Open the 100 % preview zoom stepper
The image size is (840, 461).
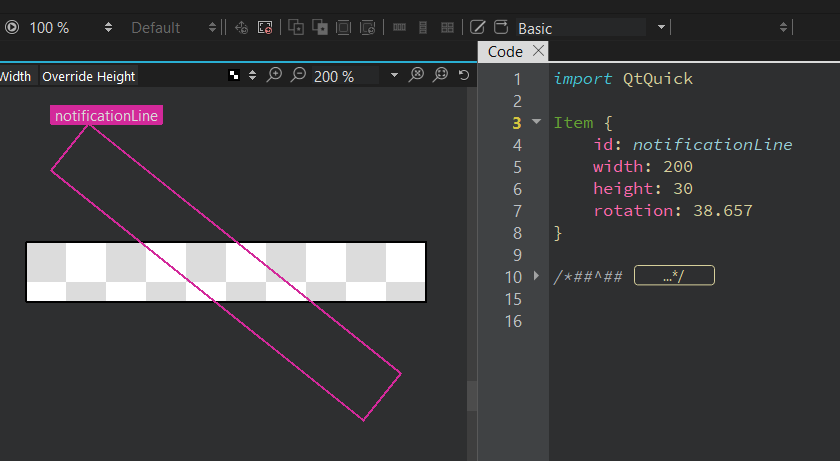tap(108, 27)
